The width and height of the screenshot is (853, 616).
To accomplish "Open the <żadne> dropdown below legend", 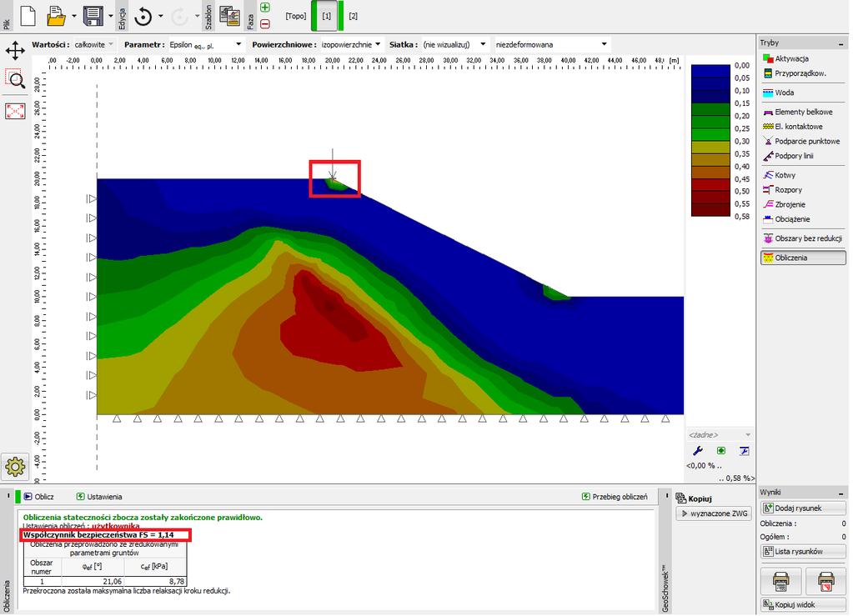I will 720,434.
